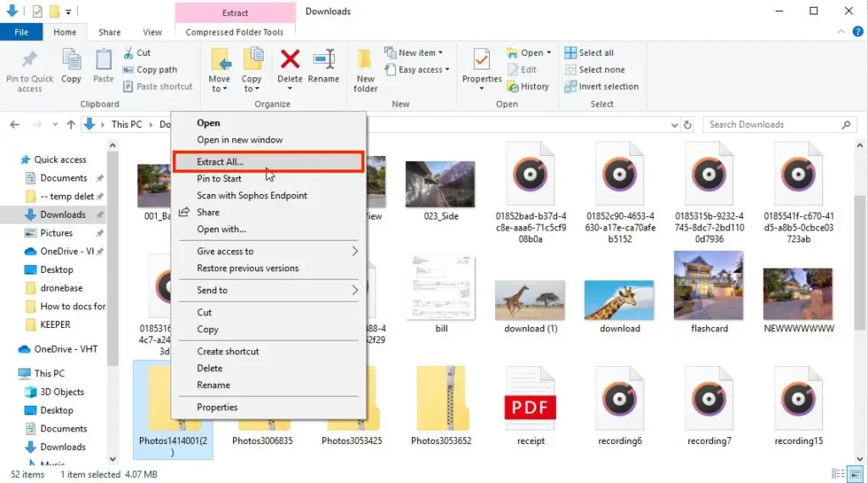Open the New item dropdown
Viewport: 868px width, 483px height.
tap(414, 53)
